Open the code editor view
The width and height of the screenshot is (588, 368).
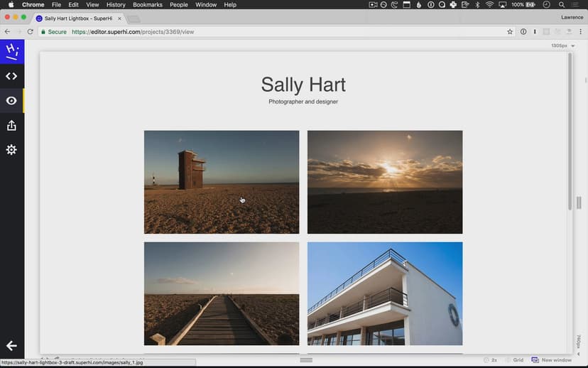(x=11, y=76)
